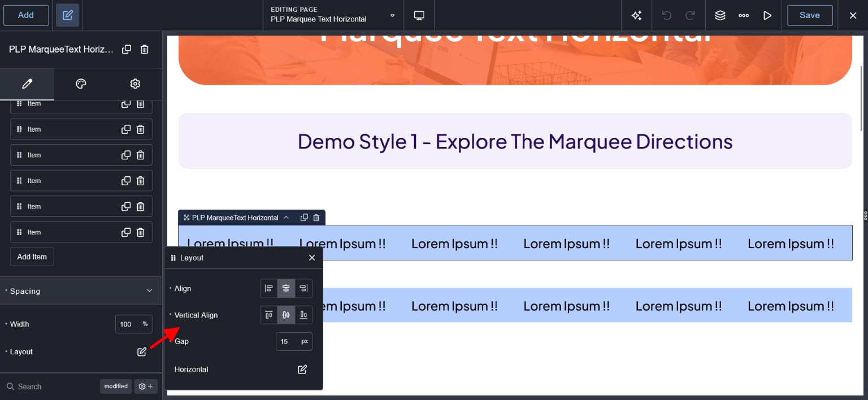Duplicate the Item row directly above Add Item
The image size is (868, 400).
(126, 232)
